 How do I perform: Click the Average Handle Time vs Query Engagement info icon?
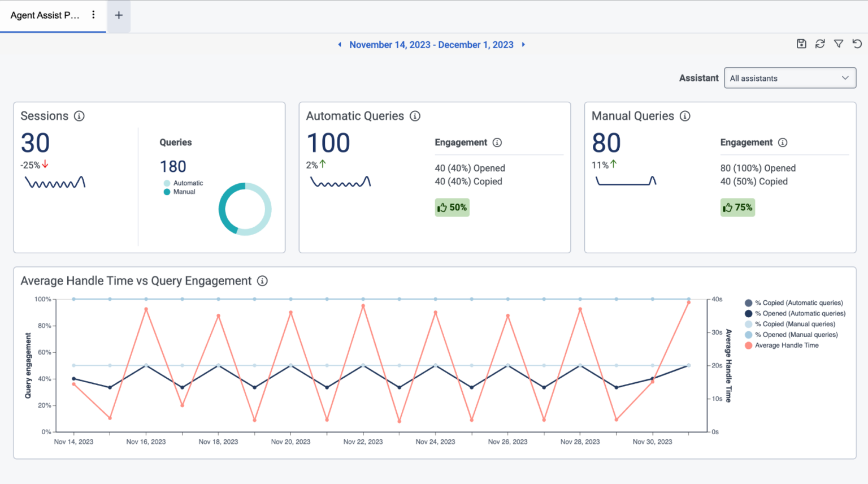(x=262, y=281)
